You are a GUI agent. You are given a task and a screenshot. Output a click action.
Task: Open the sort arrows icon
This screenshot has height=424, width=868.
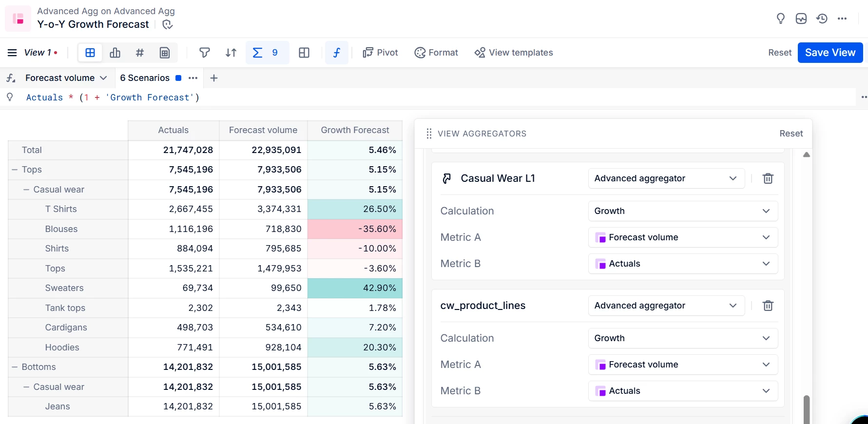coord(231,53)
